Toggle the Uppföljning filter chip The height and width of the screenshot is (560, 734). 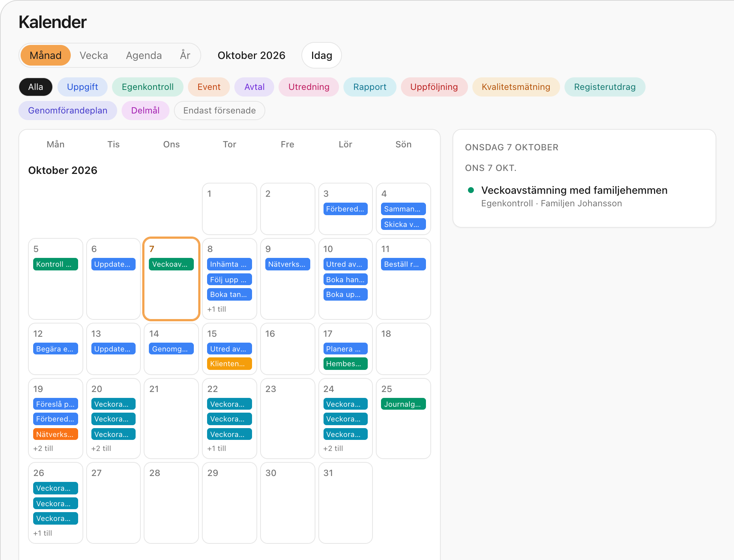pos(434,87)
